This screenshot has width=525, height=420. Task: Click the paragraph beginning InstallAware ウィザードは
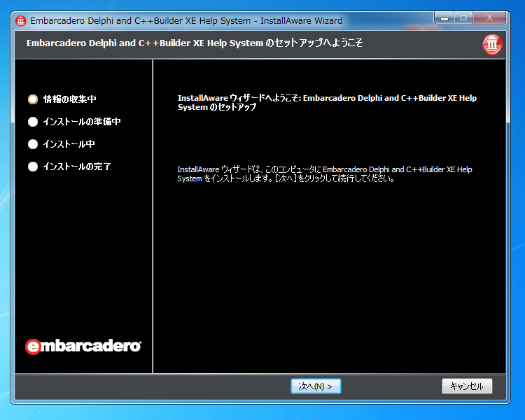(324, 174)
